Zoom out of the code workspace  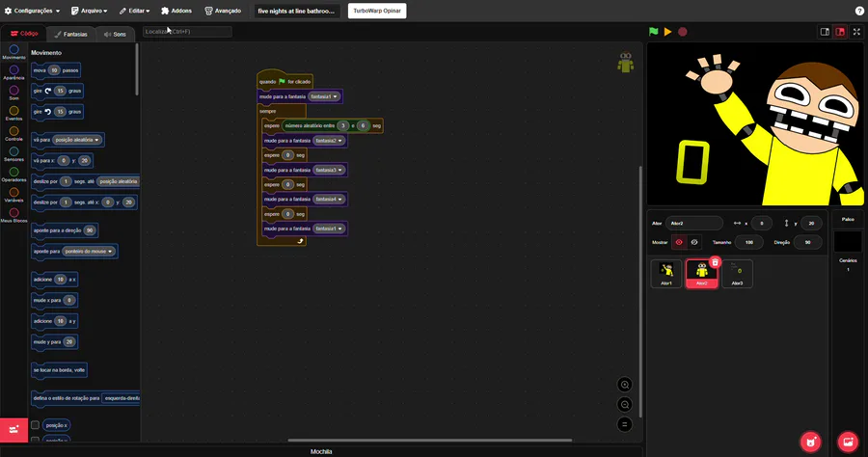coord(624,404)
